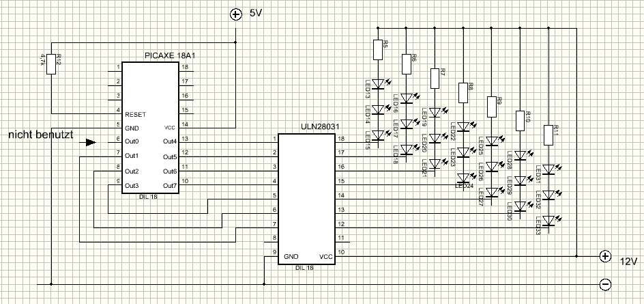Click the GND label on the ULN28031 chip
Image resolution: width=644 pixels, height=304 pixels.
(x=291, y=257)
